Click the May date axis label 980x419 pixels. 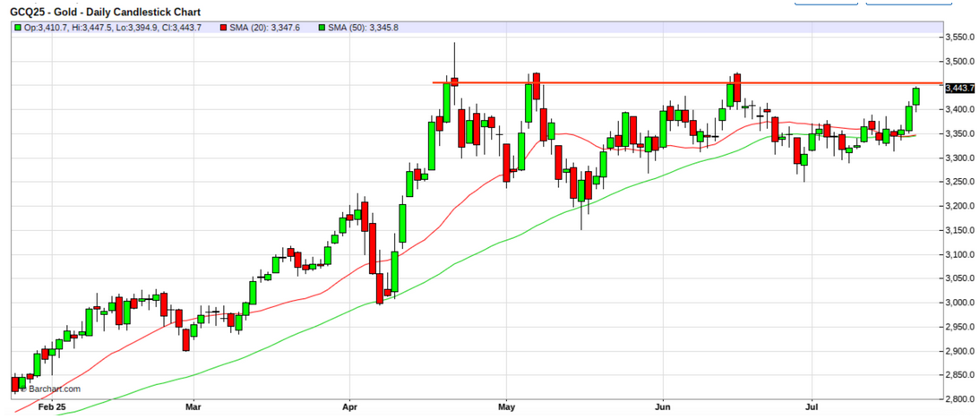click(506, 406)
